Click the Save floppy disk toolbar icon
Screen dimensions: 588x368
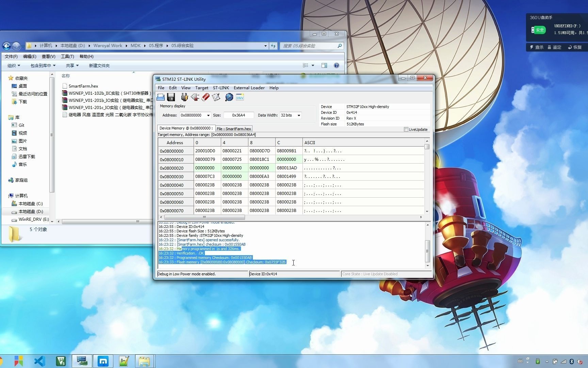[171, 97]
